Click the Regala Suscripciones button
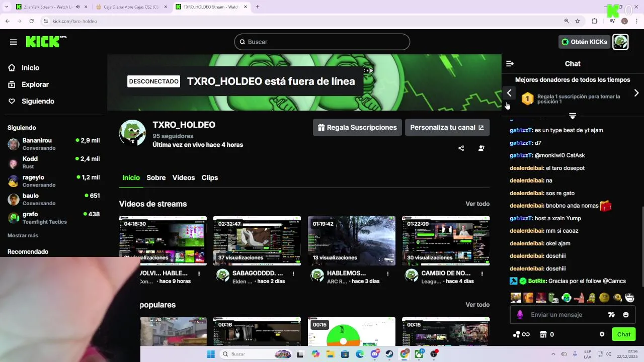 click(357, 127)
